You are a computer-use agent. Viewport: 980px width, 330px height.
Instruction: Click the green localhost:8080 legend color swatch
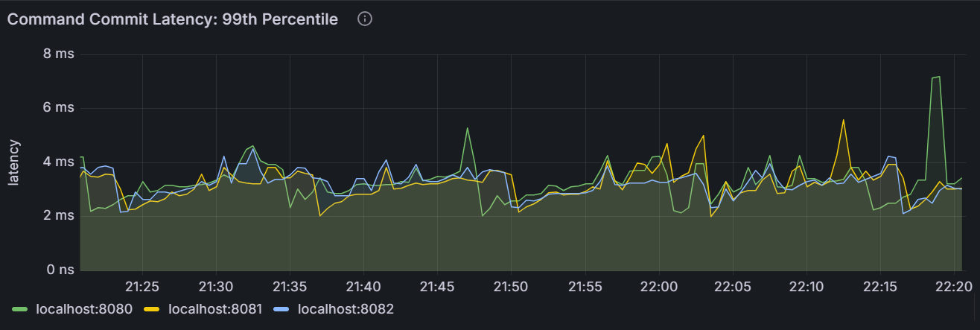tap(20, 308)
